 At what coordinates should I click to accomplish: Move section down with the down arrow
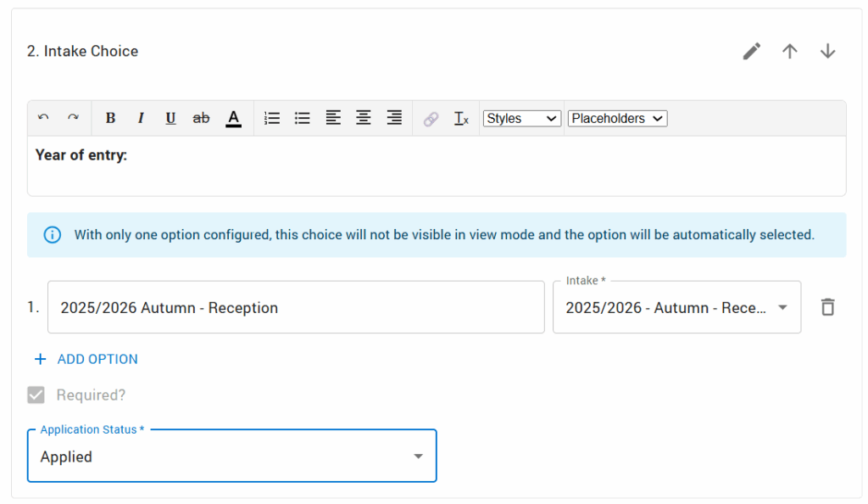828,51
